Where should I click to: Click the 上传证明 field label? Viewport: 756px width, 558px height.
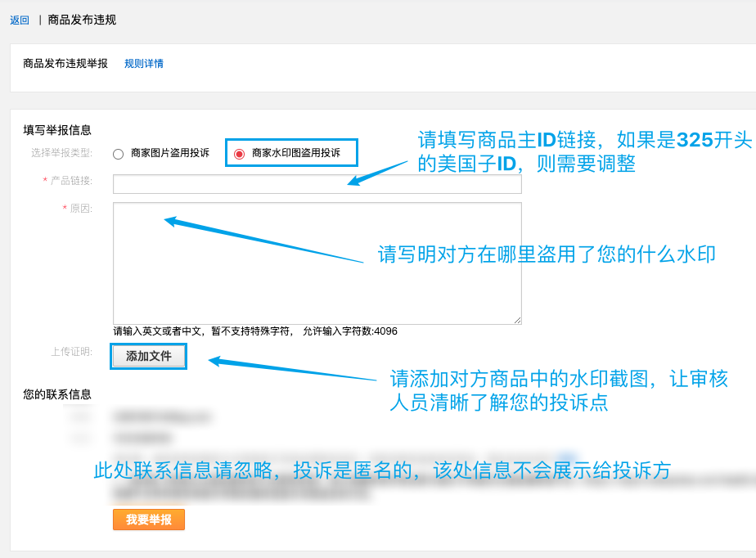(71, 352)
